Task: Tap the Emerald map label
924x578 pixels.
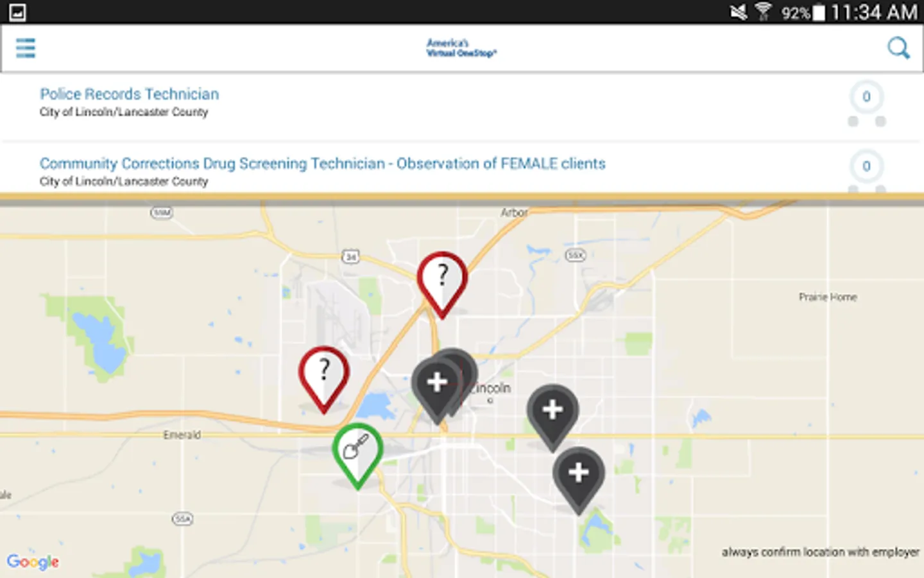Action: tap(182, 435)
